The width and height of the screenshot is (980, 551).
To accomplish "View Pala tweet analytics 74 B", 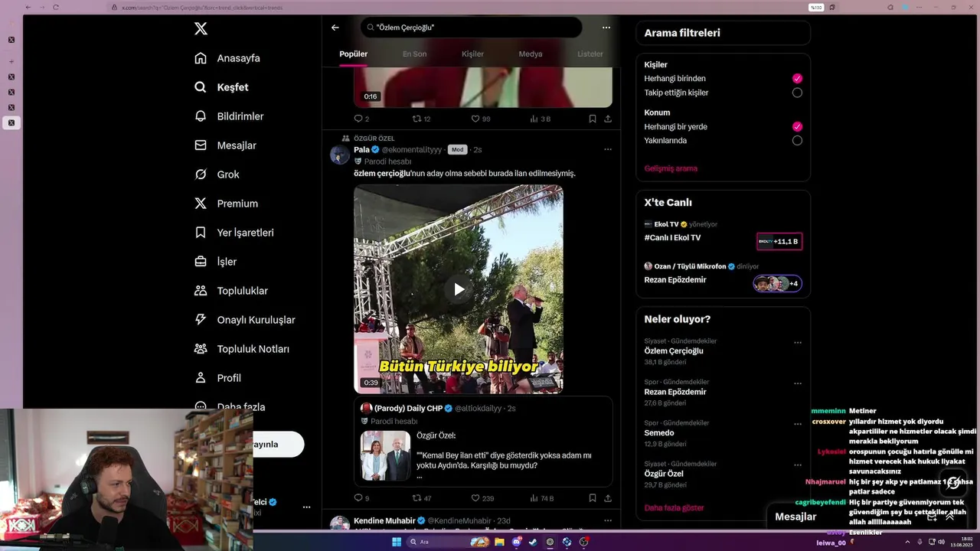I will click(x=542, y=498).
